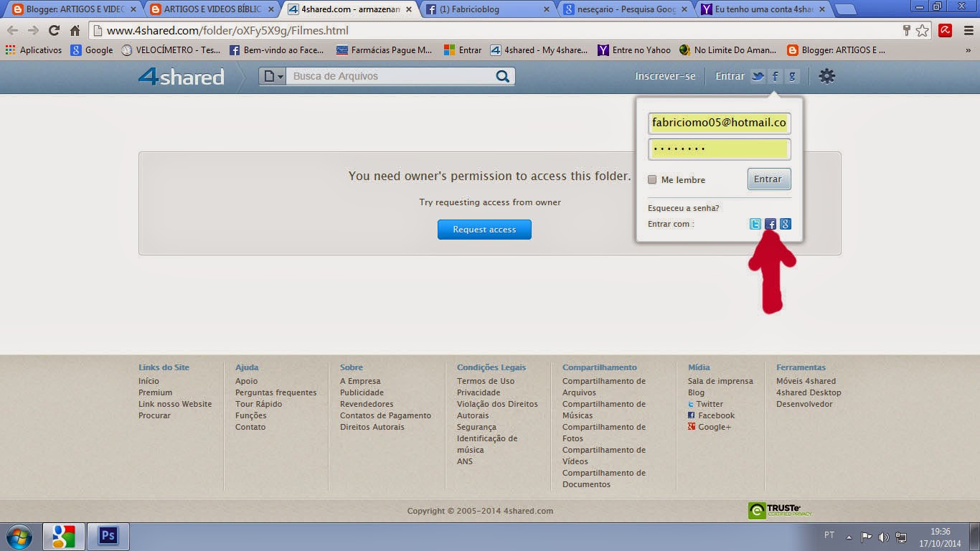The height and width of the screenshot is (551, 980).
Task: Open 4shared My 4shared bookmark
Action: (x=539, y=50)
